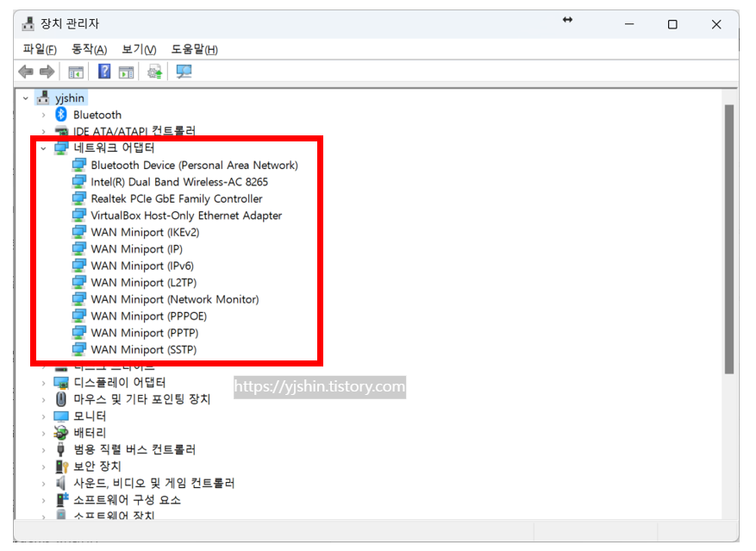756x551 pixels.
Task: Click Update driver toolbar icon
Action: [x=155, y=72]
